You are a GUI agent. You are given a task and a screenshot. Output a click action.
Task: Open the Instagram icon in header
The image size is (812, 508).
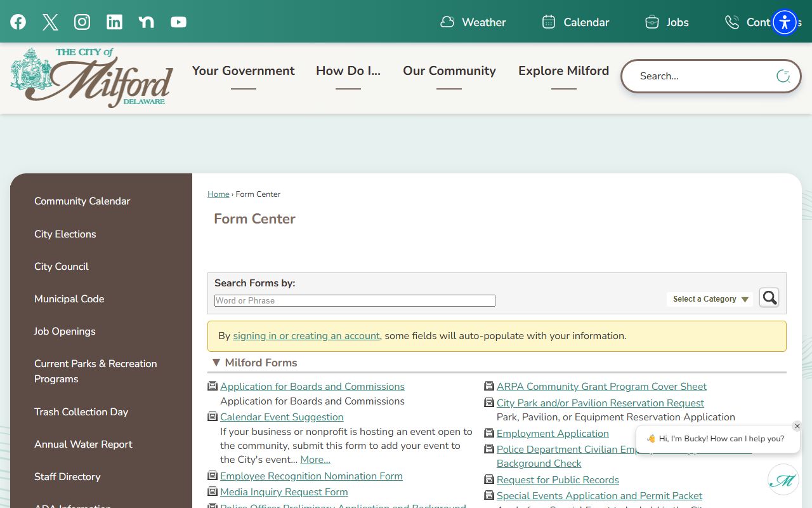coord(82,22)
